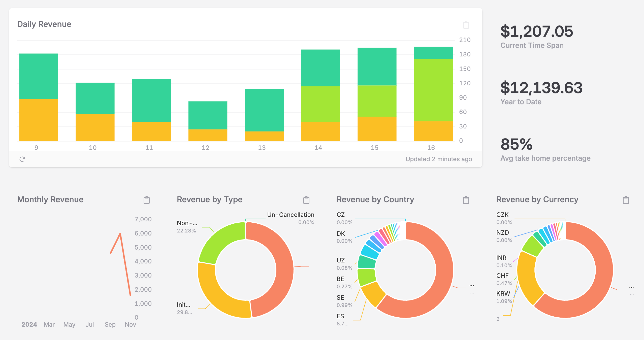Click Revenue by Currency clipboard icon

tap(626, 200)
